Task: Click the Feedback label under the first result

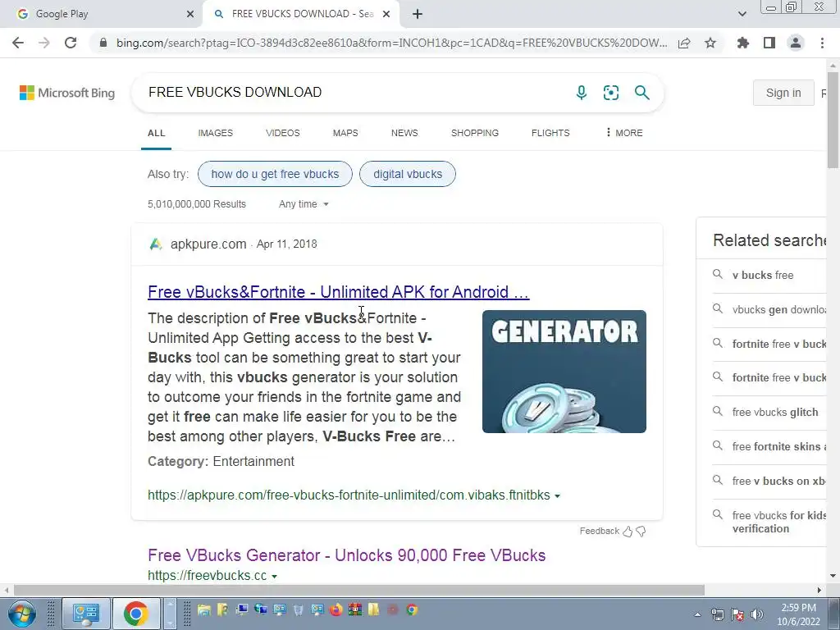Action: tap(599, 531)
